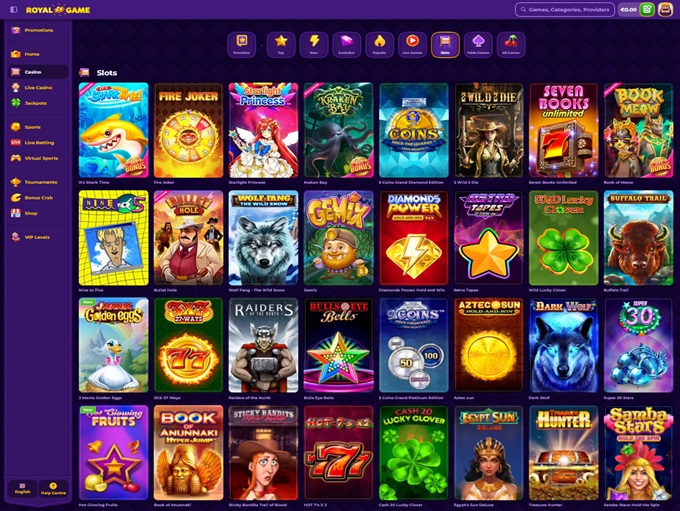Open the New games lightning icon
The height and width of the screenshot is (511, 680).
[x=314, y=45]
